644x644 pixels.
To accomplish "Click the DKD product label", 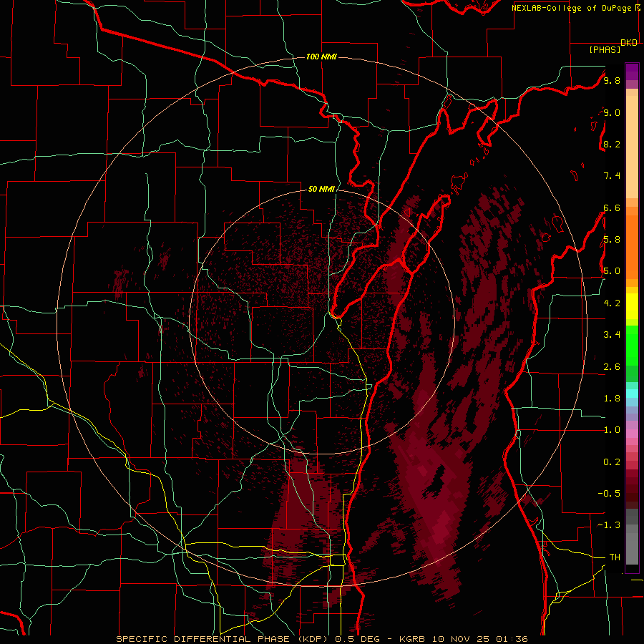I will click(x=629, y=43).
